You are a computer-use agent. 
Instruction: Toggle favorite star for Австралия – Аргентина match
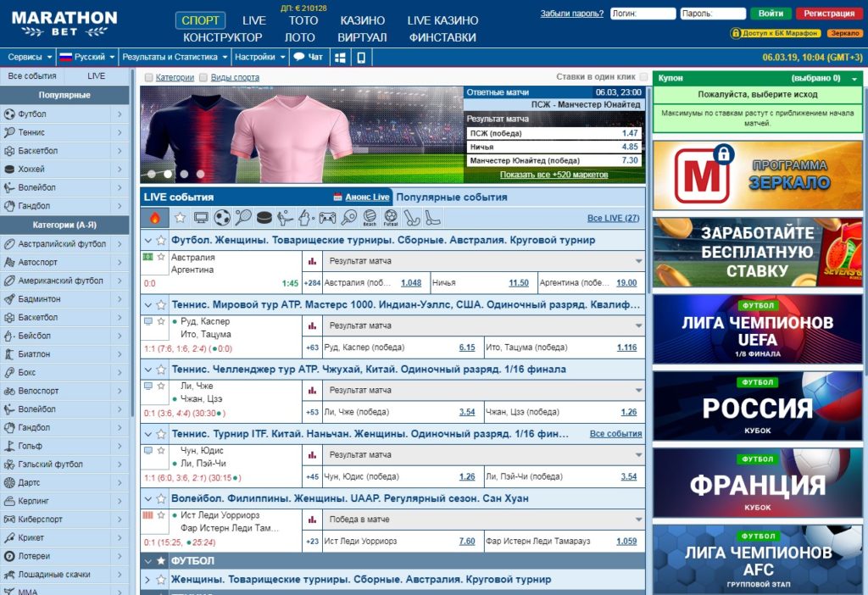[161, 257]
